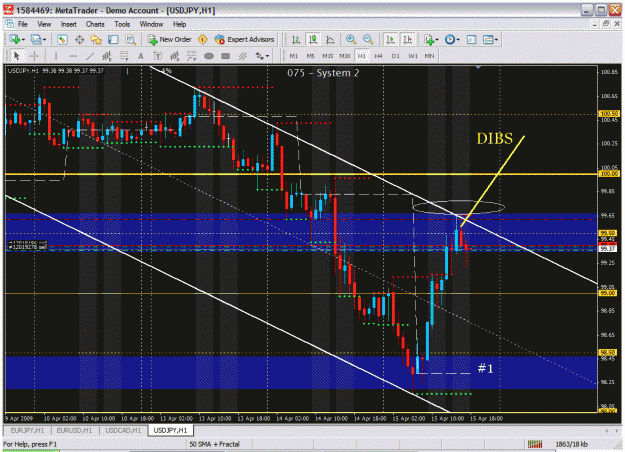Select the Fibonacci Retracement tool
The height and width of the screenshot is (452, 625).
click(124, 56)
